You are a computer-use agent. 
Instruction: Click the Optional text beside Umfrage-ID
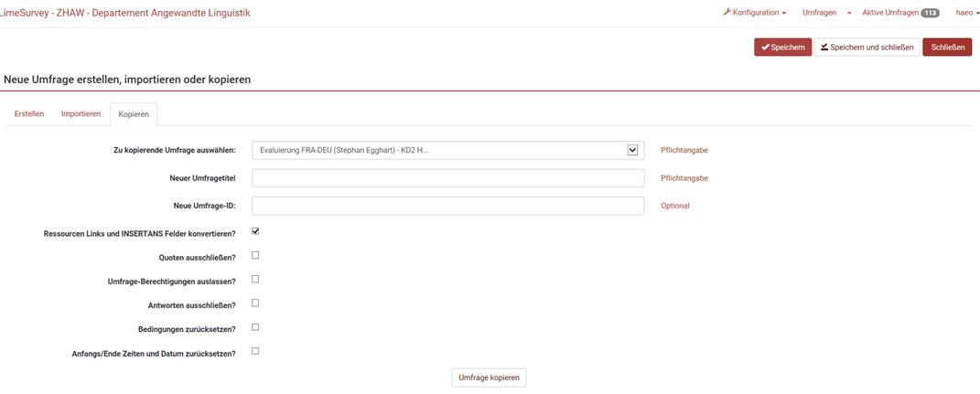point(675,206)
